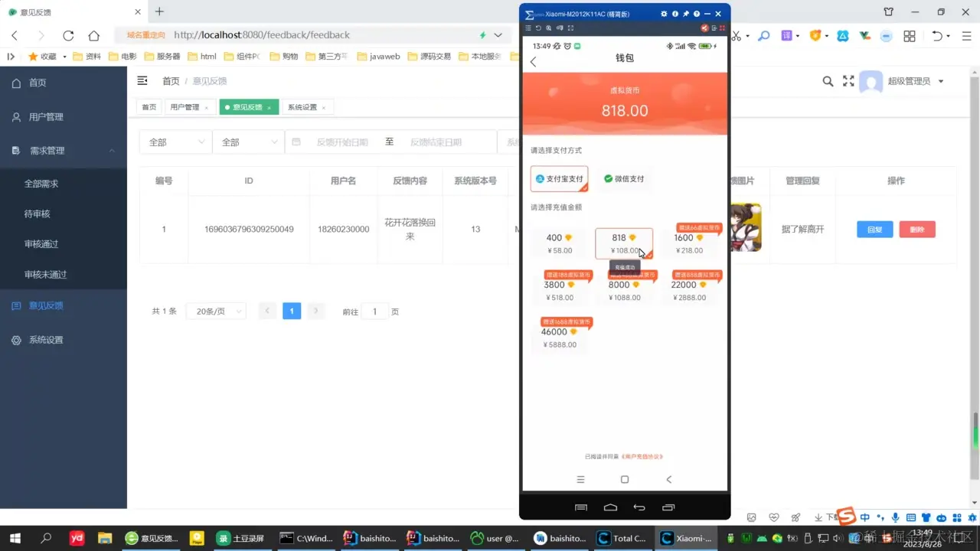The height and width of the screenshot is (551, 980).
Task: Go to the browser home page
Action: pos(94,35)
